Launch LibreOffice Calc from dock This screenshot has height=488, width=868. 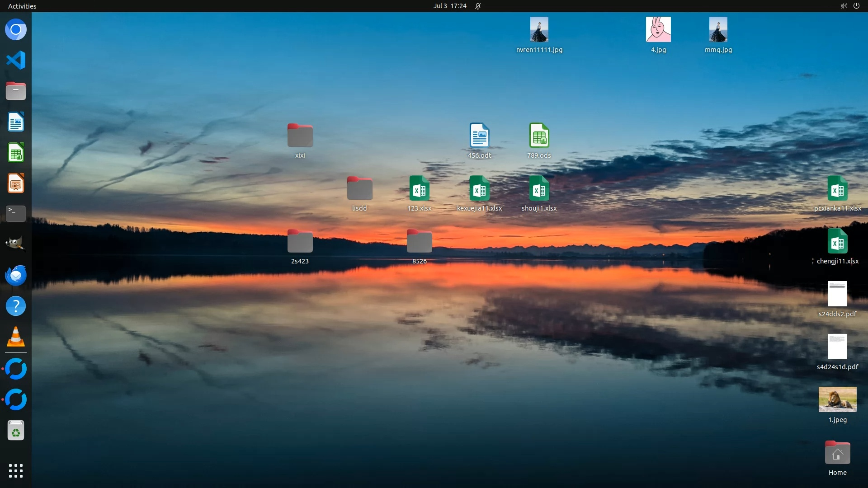click(x=16, y=153)
